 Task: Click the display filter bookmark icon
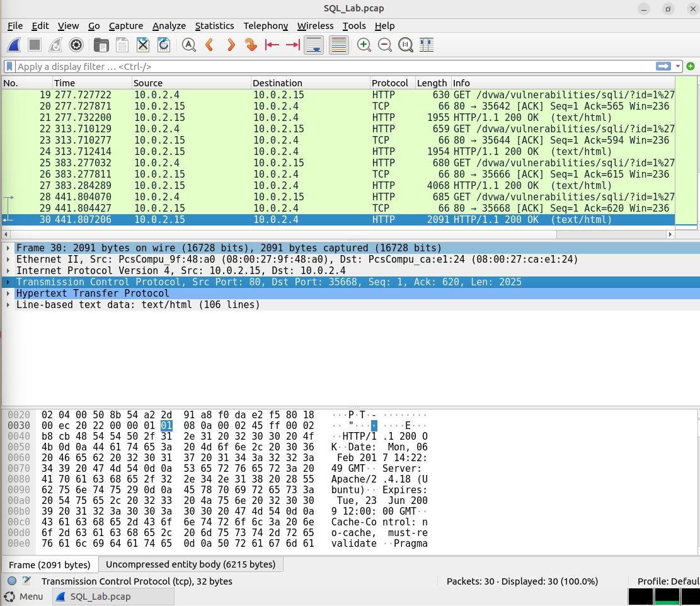[x=9, y=67]
